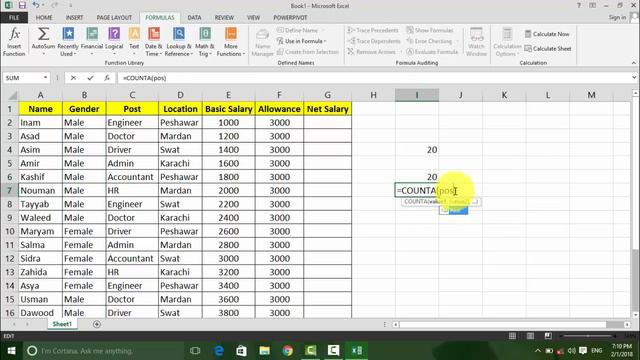Click Calculate Sheet

click(548, 49)
